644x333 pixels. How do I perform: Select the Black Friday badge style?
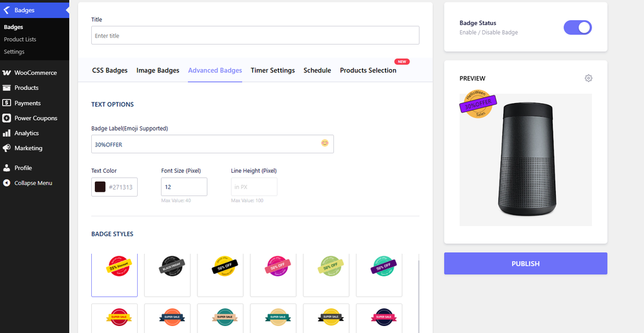click(167, 275)
